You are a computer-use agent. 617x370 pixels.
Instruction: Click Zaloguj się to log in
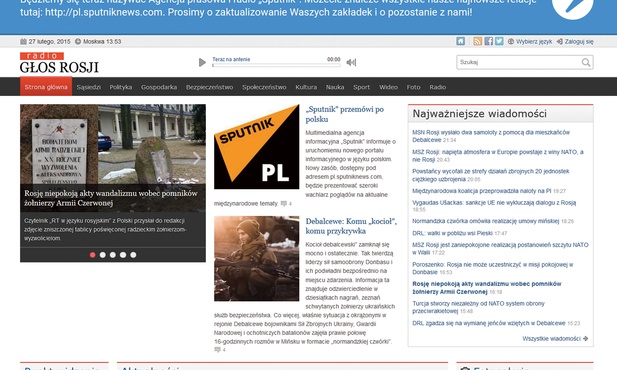[x=575, y=41]
